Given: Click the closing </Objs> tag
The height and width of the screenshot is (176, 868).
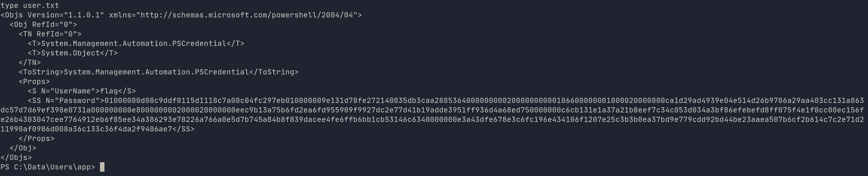Looking at the screenshot, I should [16, 157].
